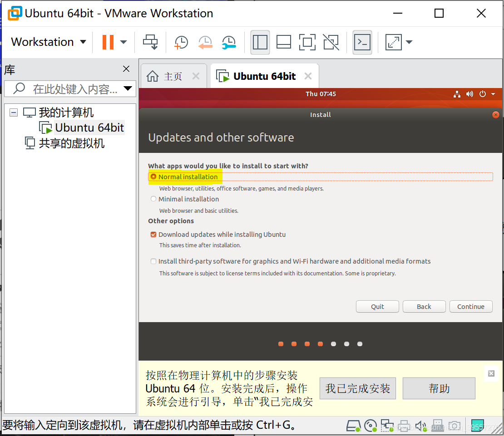Toggle the console view icon
Image resolution: width=504 pixels, height=436 pixels.
pos(362,42)
